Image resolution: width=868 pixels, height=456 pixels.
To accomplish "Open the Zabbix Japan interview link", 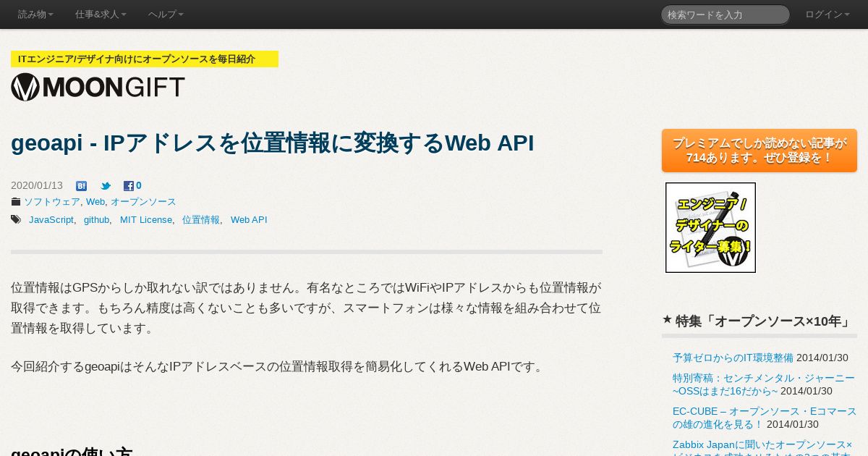I will point(762,447).
